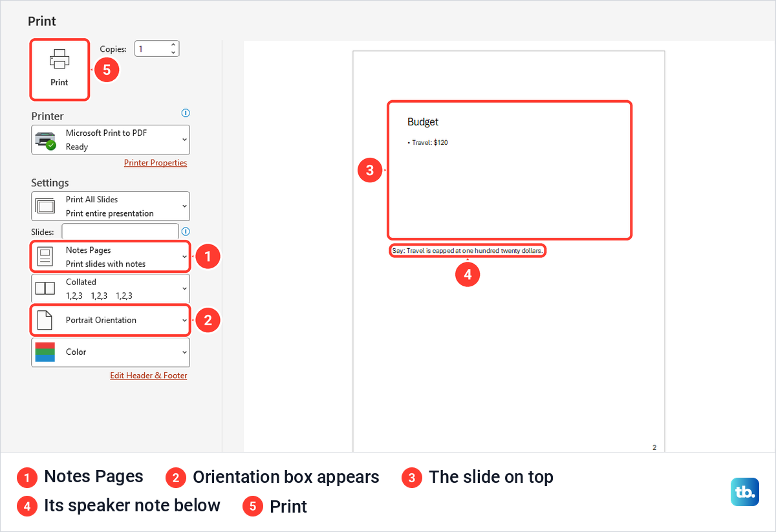This screenshot has width=776, height=532.
Task: Click the Collated pages icon
Action: [x=45, y=288]
